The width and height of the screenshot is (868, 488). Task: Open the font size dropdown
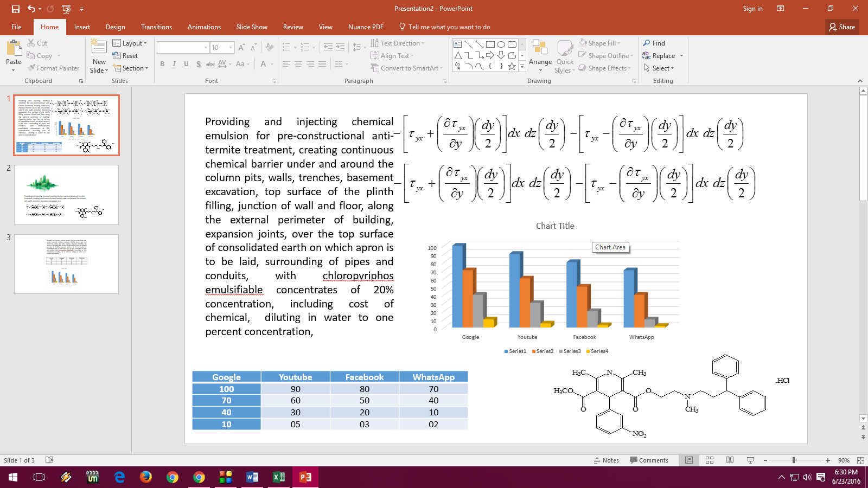[230, 47]
